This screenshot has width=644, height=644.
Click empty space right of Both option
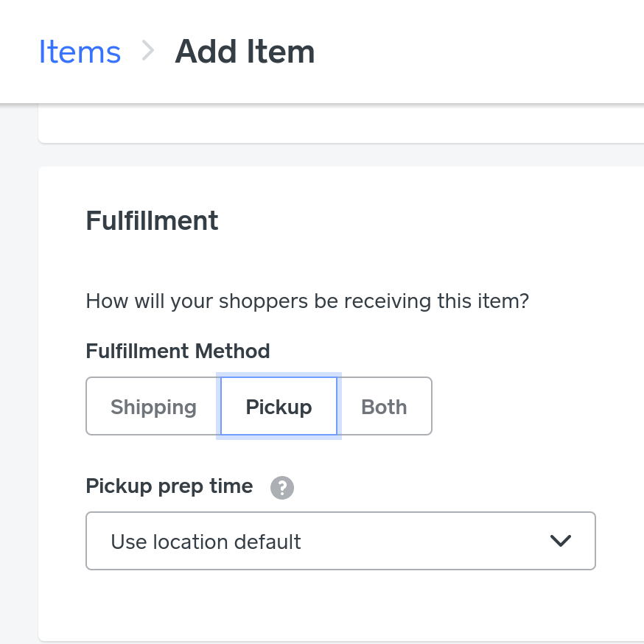coord(531,407)
